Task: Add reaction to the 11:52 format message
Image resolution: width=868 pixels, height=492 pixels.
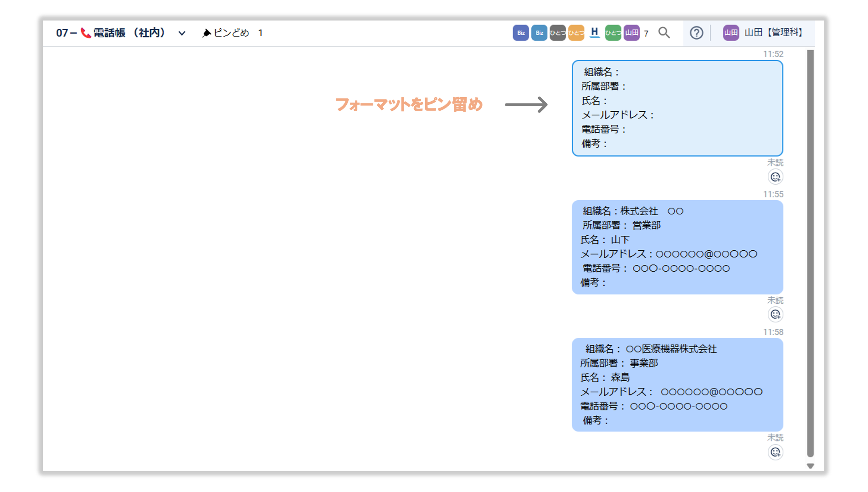Action: 775,177
